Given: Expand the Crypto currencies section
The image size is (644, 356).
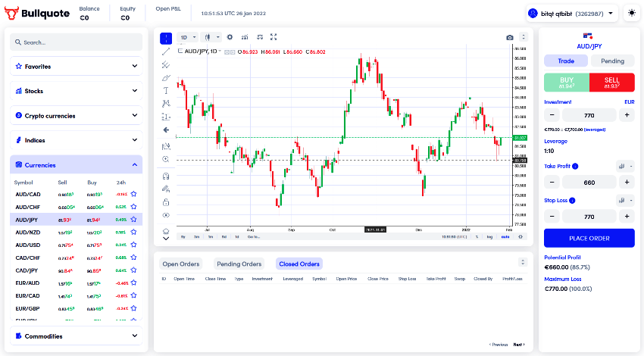Looking at the screenshot, I should (x=76, y=115).
